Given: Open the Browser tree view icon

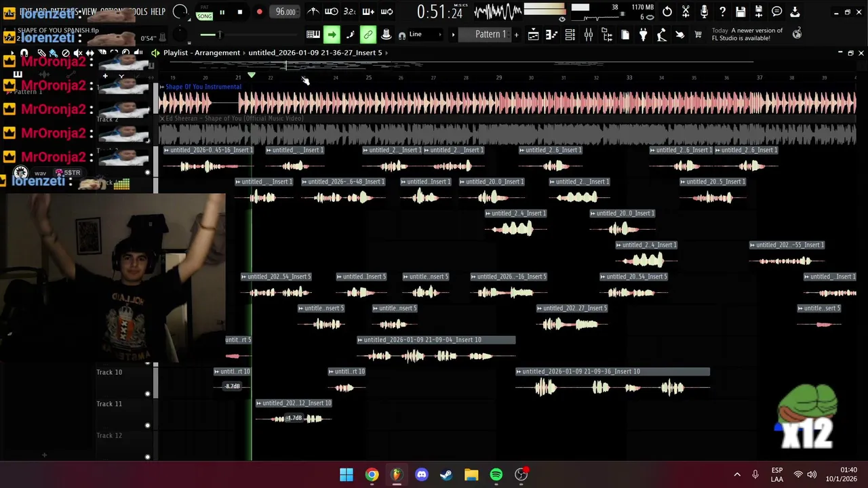Looking at the screenshot, I should point(607,35).
